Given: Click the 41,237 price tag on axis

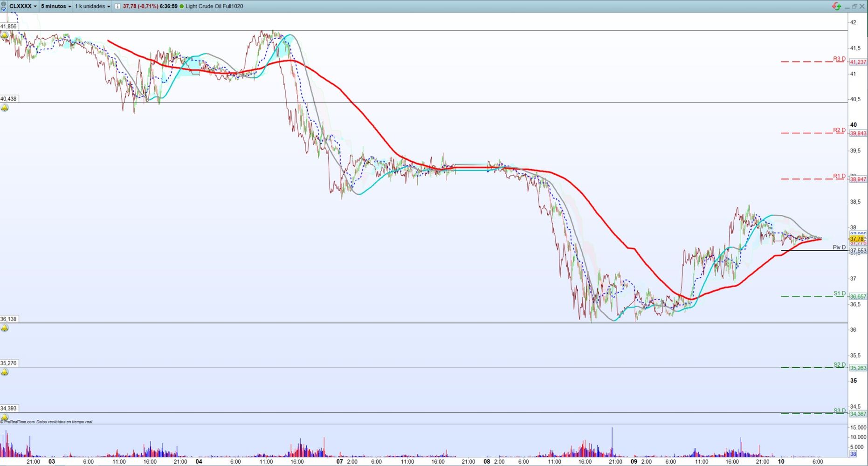Looking at the screenshot, I should pos(858,62).
